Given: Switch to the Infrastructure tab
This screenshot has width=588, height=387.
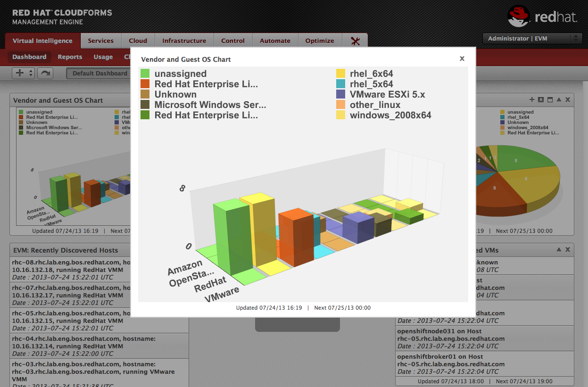Looking at the screenshot, I should pyautogui.click(x=184, y=41).
